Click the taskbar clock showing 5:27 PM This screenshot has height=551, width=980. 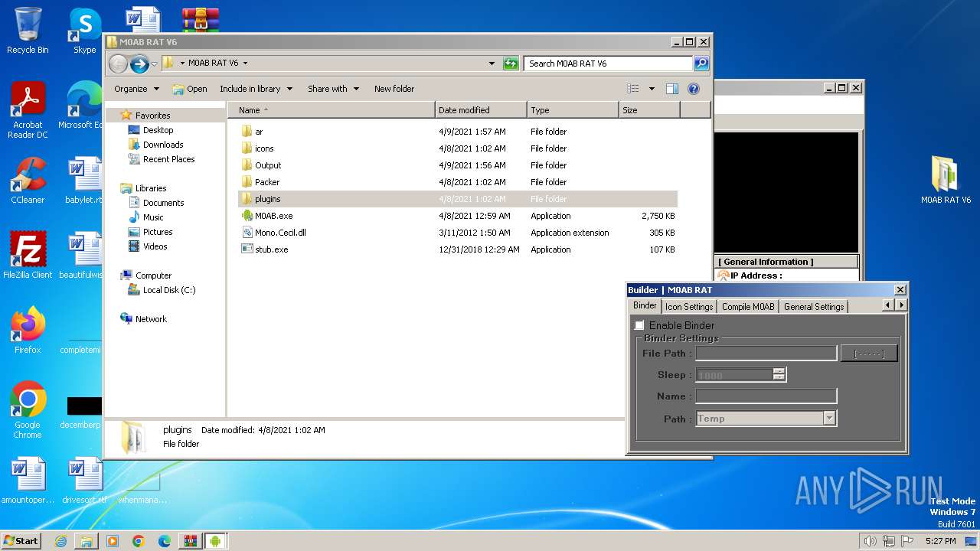(940, 541)
